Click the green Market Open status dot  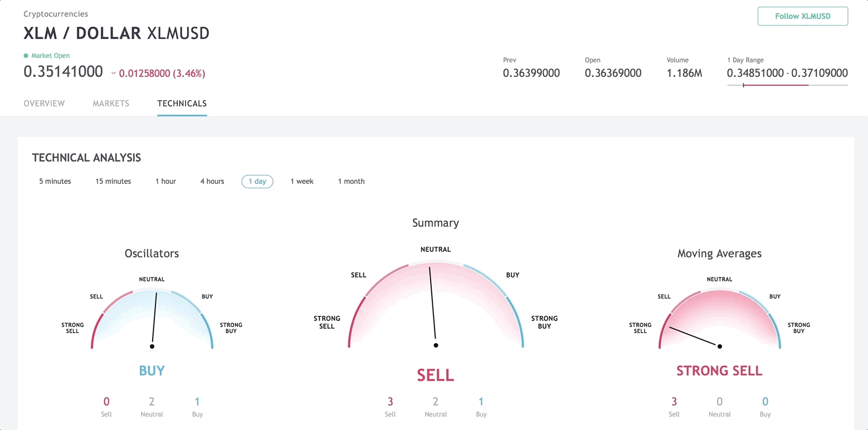[x=26, y=56]
